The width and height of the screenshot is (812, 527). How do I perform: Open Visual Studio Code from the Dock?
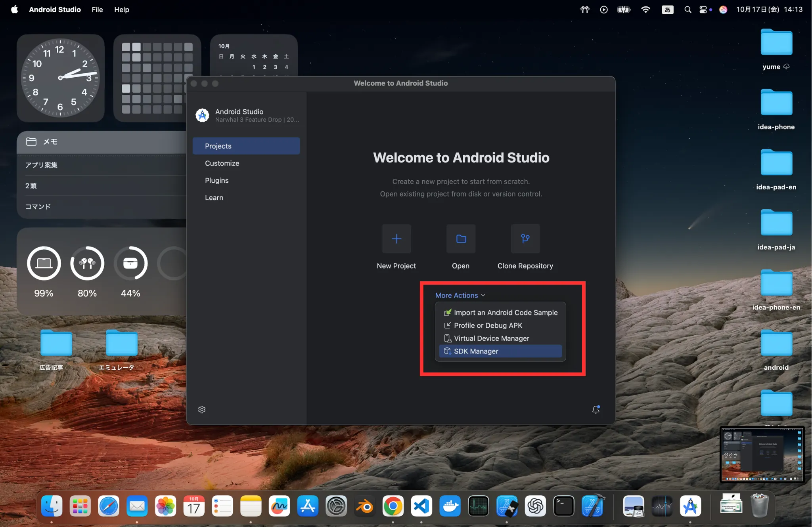[421, 506]
